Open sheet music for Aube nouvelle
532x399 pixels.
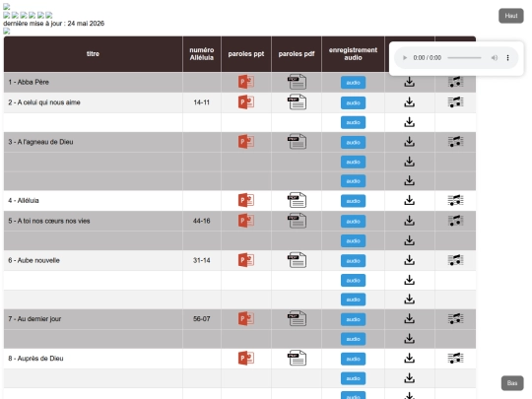[x=456, y=260]
